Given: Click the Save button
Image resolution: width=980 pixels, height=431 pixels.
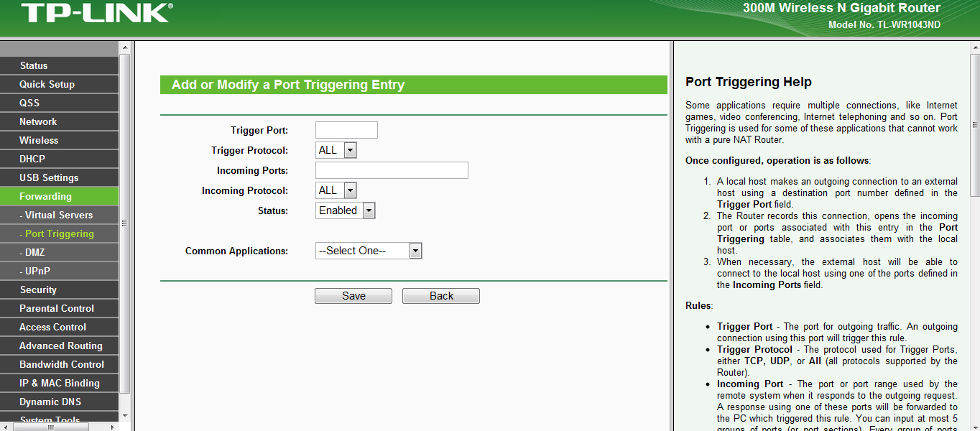Looking at the screenshot, I should (353, 296).
